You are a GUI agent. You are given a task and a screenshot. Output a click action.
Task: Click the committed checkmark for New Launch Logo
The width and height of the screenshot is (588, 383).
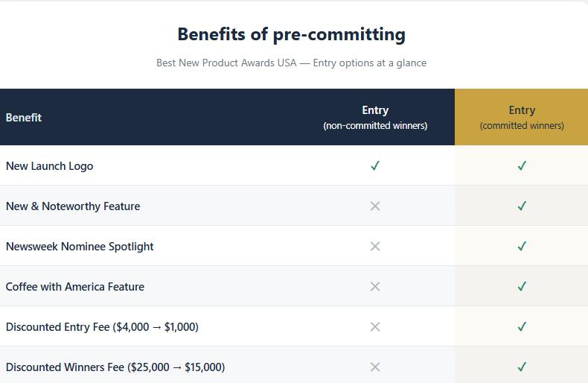click(522, 165)
